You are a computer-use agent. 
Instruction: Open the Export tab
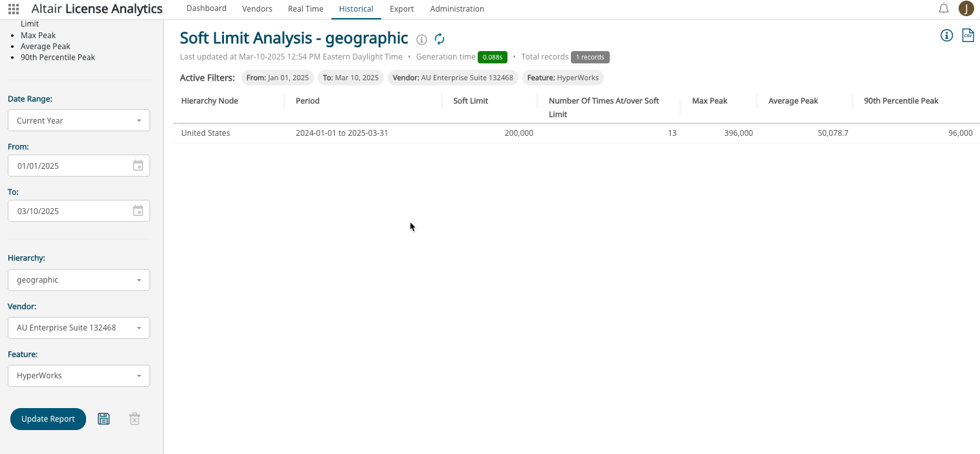pyautogui.click(x=401, y=8)
